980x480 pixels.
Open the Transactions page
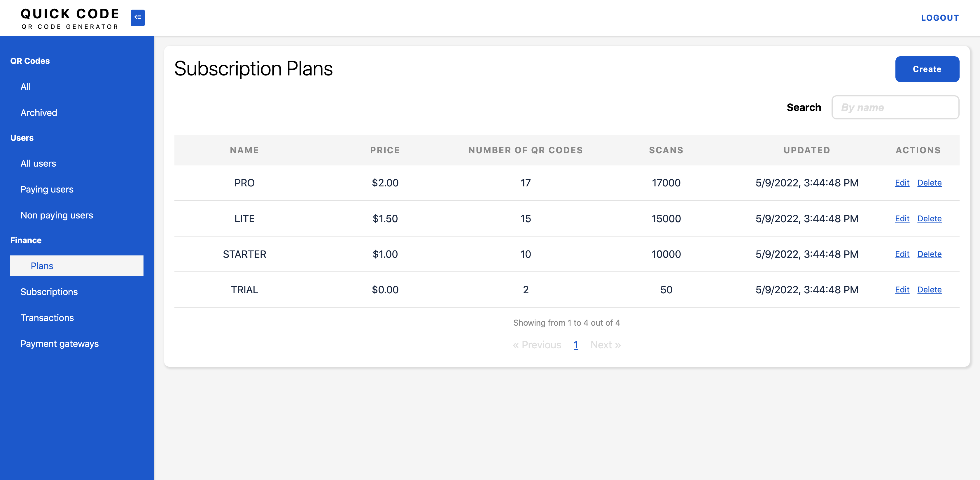coord(47,317)
